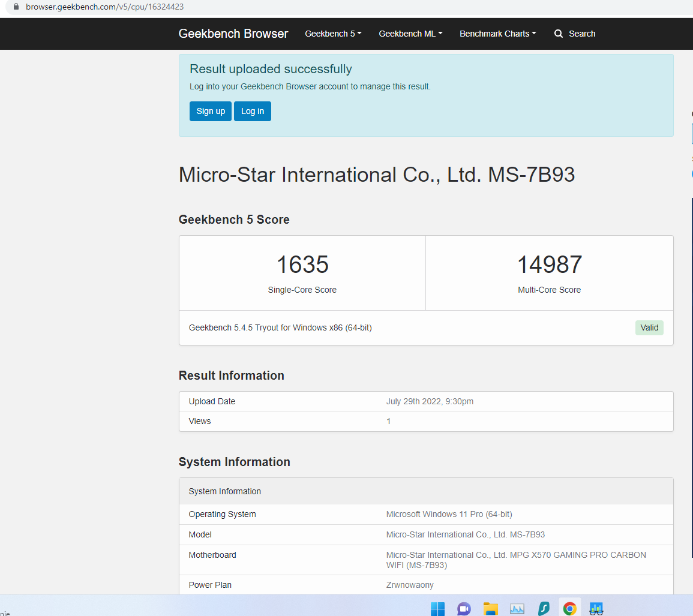Click the MPG X570 GAMING PRO CARBON value
The height and width of the screenshot is (616, 693).
pyautogui.click(x=516, y=560)
